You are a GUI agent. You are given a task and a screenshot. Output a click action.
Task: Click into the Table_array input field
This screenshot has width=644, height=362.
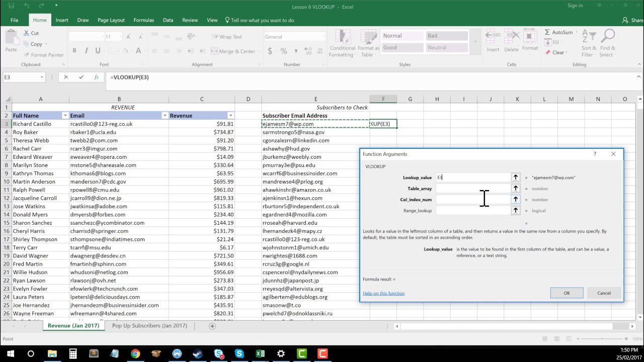(473, 189)
